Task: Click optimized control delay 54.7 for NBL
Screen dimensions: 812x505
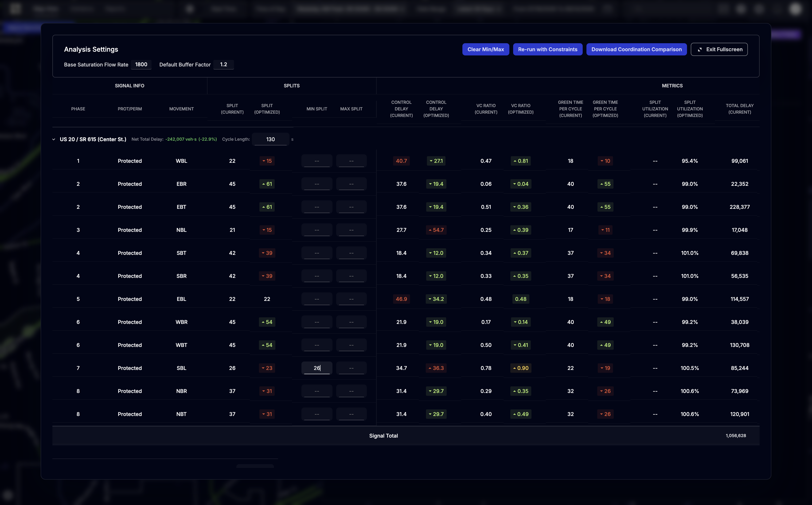Action: [x=436, y=230]
